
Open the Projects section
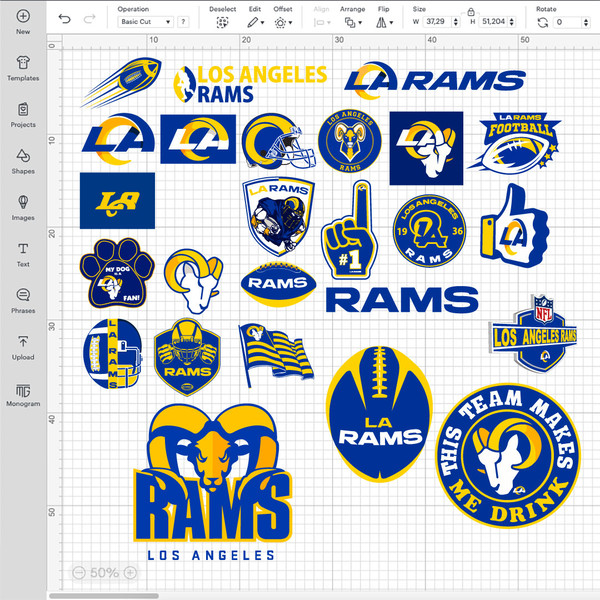pyautogui.click(x=23, y=115)
